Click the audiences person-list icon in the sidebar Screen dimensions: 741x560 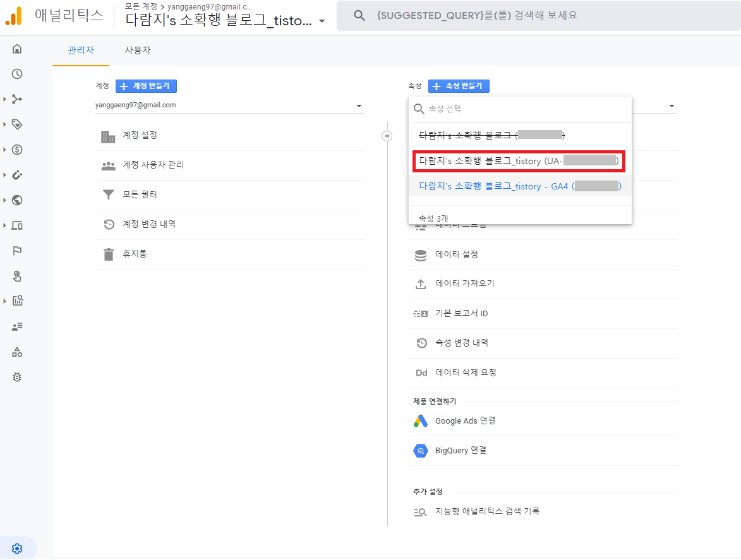pyautogui.click(x=17, y=326)
